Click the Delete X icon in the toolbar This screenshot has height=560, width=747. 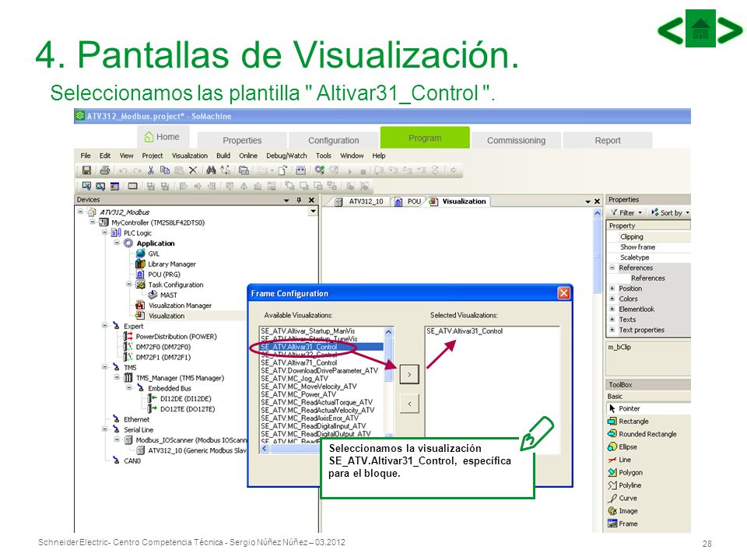pos(192,170)
